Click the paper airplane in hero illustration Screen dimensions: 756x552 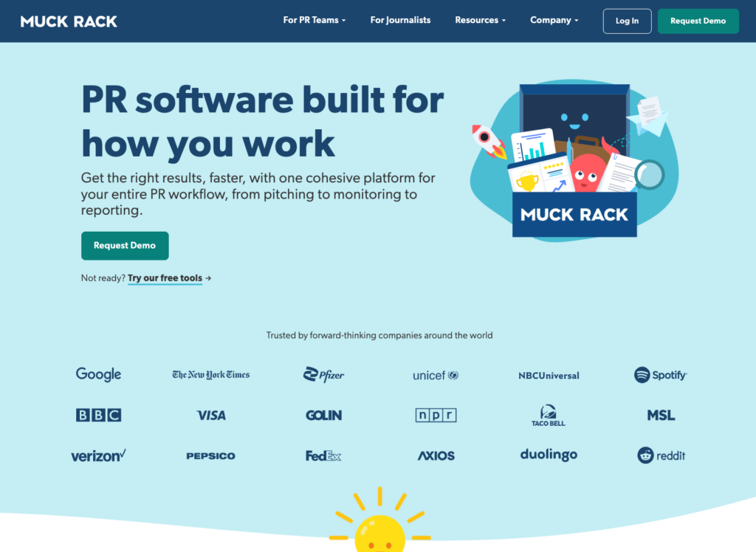pos(648,116)
